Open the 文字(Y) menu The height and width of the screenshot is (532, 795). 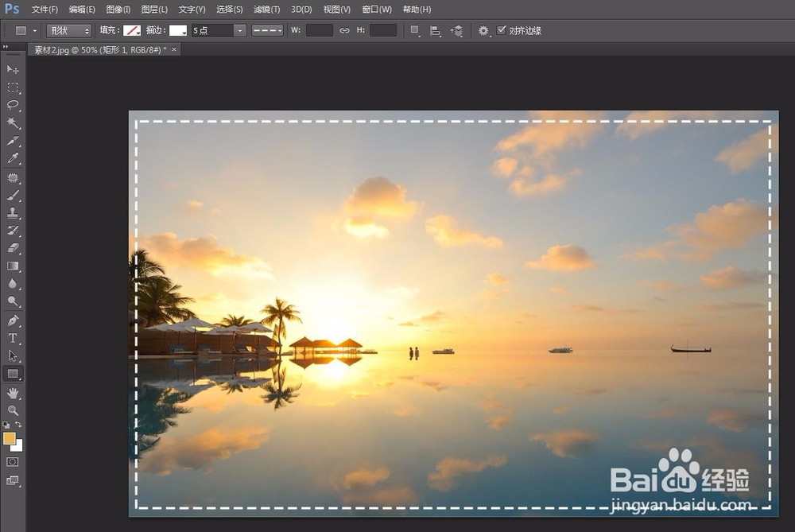point(192,10)
